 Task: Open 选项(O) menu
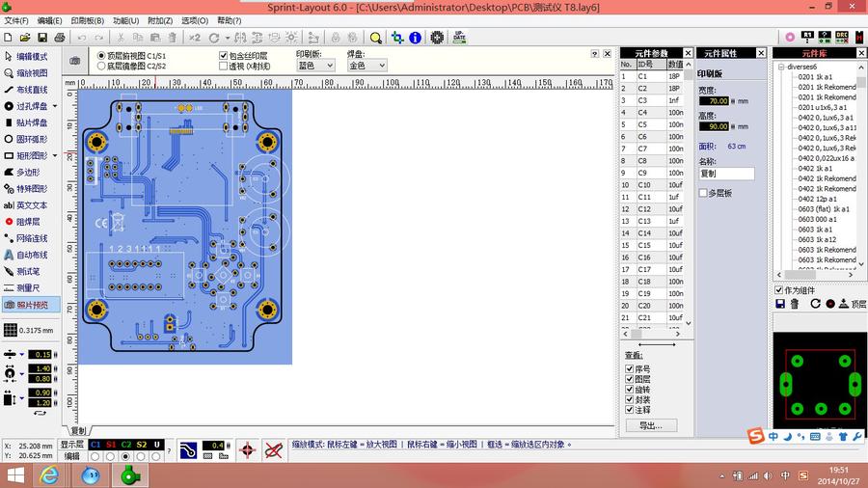tap(194, 20)
